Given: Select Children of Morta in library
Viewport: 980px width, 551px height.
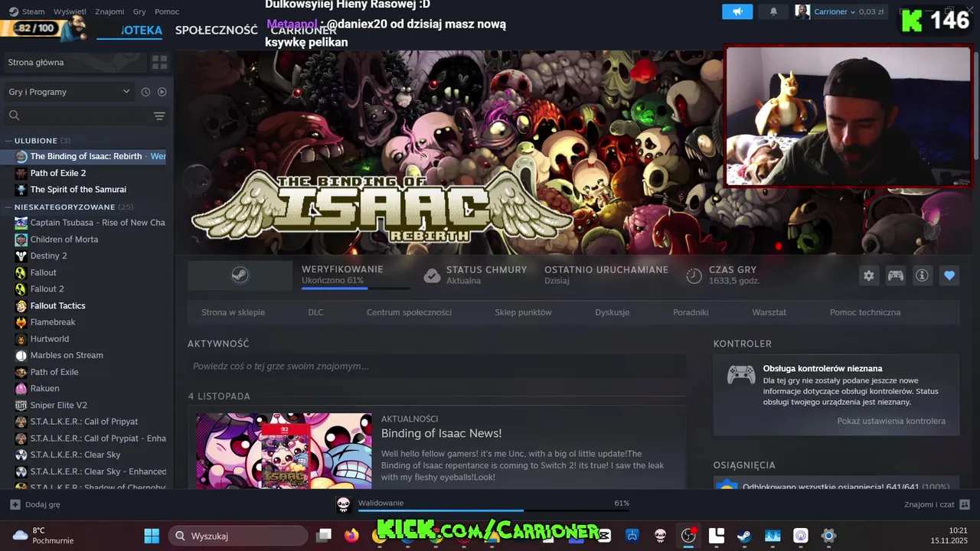Looking at the screenshot, I should coord(64,240).
